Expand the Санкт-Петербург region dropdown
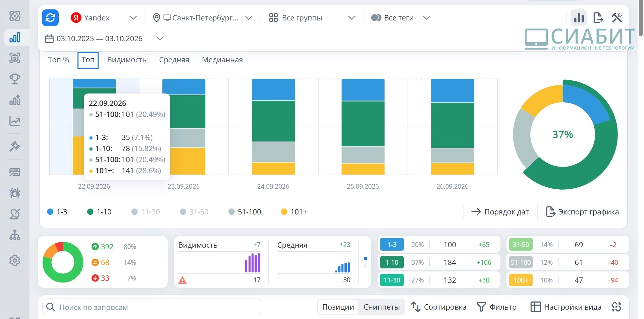This screenshot has height=319, width=644. coord(202,18)
